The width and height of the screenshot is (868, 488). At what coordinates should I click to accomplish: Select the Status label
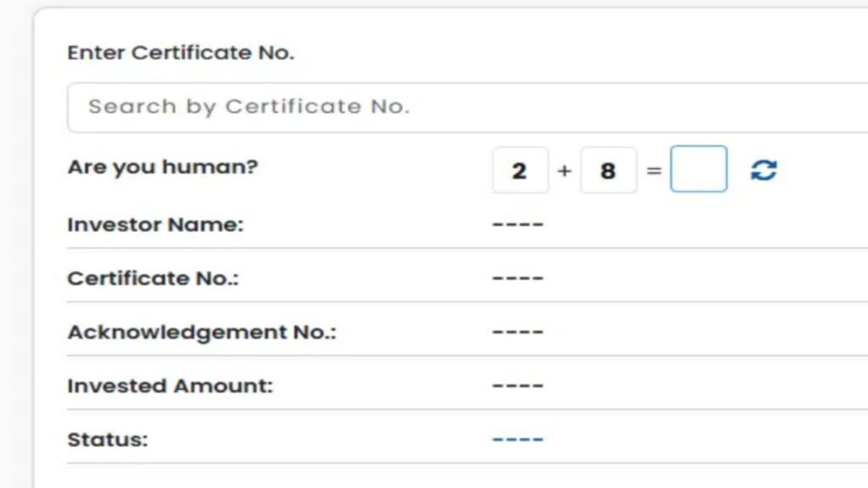pyautogui.click(x=108, y=440)
